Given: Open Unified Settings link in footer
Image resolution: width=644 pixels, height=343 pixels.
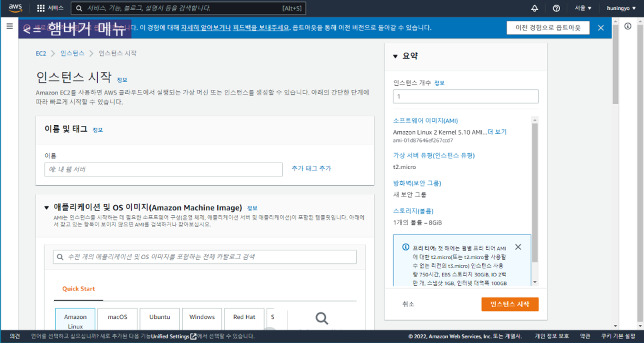Looking at the screenshot, I should pos(170,336).
